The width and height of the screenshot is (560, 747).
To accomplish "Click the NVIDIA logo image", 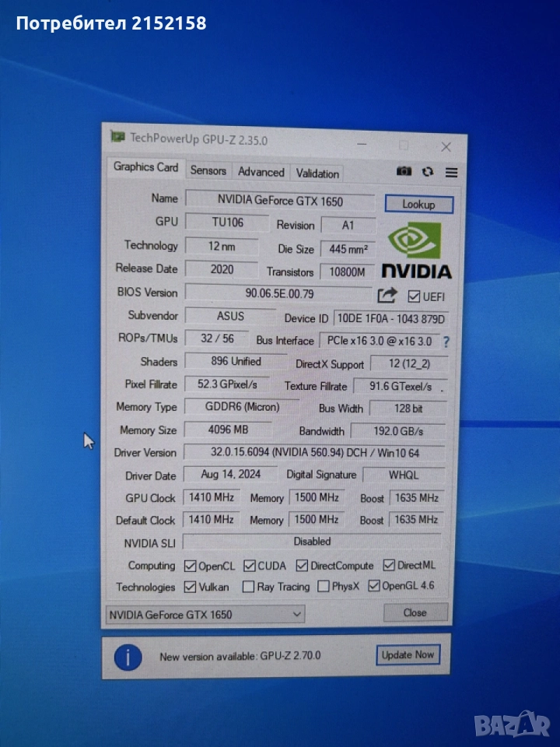I will coord(417,250).
